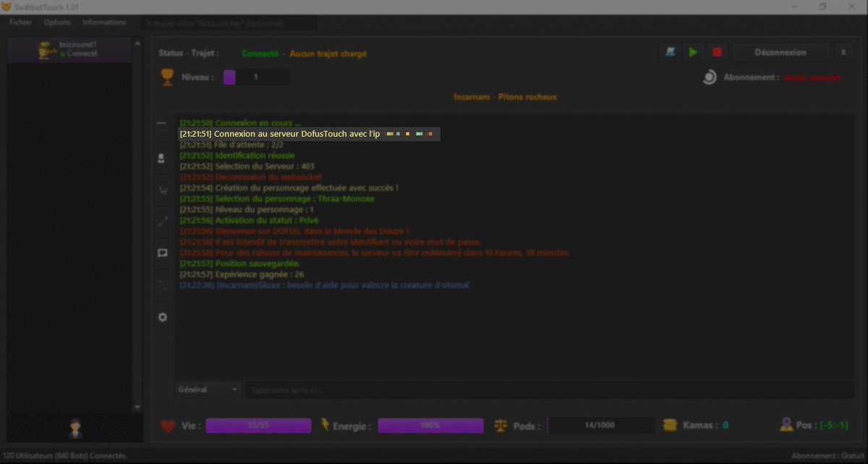Click the gold coins icon beside Kamas

pos(671,426)
